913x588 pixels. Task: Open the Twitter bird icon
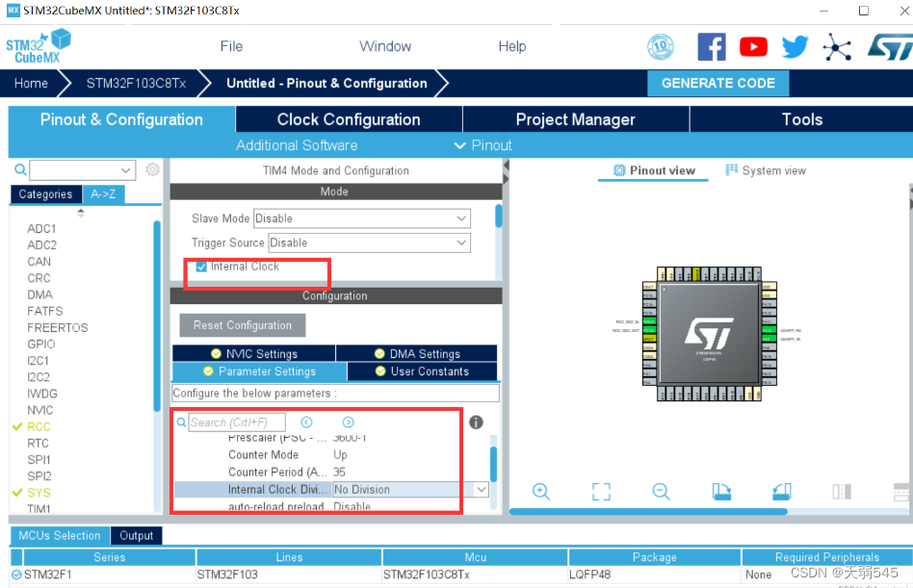795,46
